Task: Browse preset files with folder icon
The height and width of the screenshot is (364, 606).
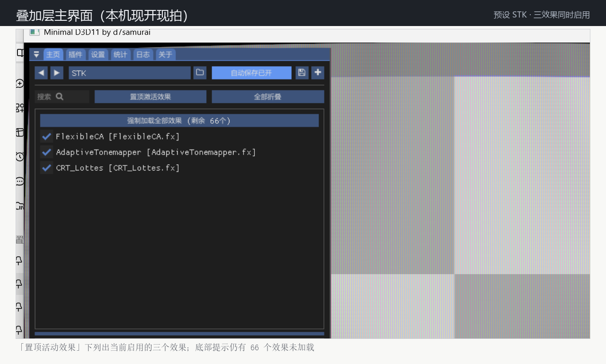Action: coord(200,72)
